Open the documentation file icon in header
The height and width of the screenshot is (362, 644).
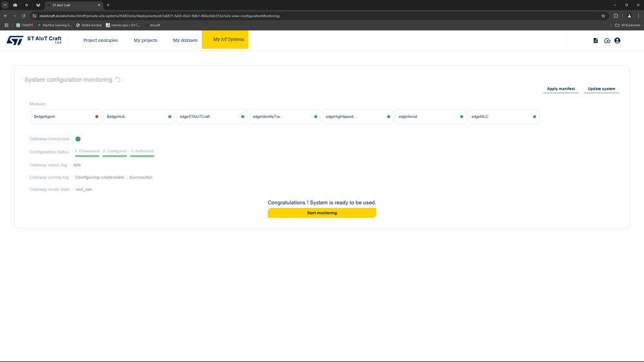596,41
